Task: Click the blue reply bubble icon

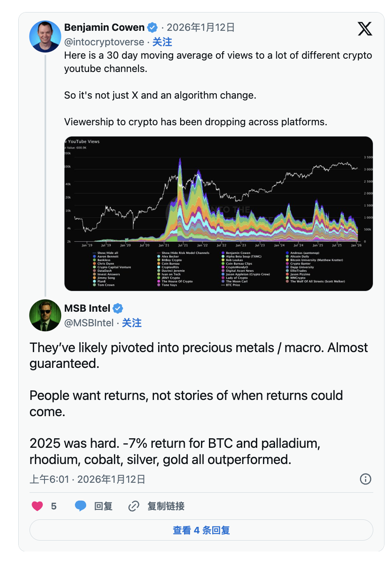Action: 80,506
